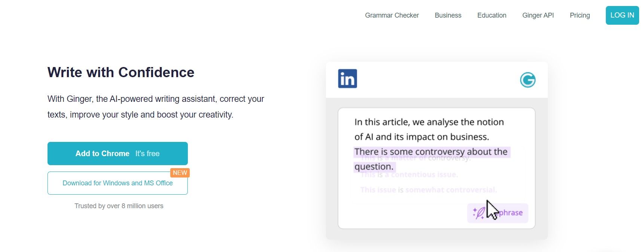
Task: Click the 'matter of controversy' suggestion
Action: click(415, 158)
